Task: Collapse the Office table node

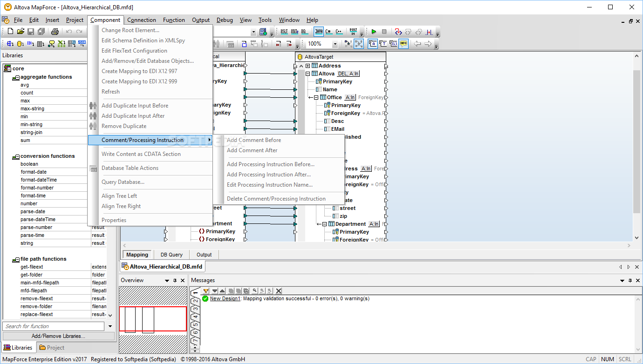Action: click(316, 97)
